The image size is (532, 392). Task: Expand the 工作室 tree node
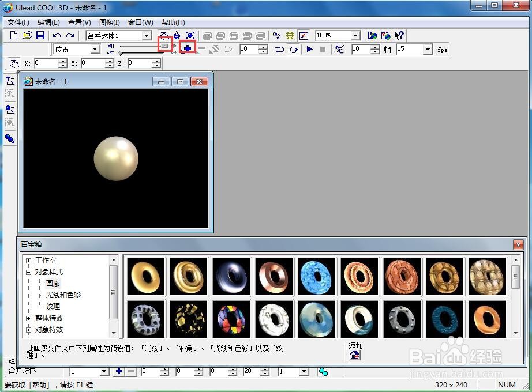click(29, 261)
